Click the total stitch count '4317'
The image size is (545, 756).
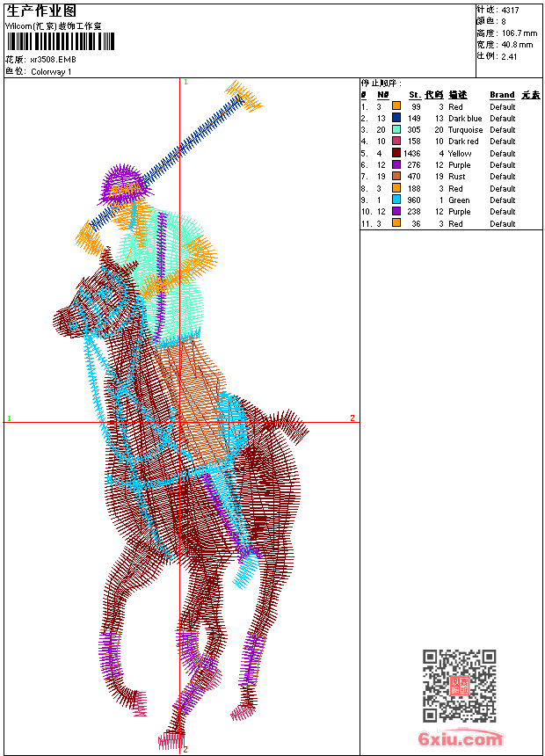point(510,11)
